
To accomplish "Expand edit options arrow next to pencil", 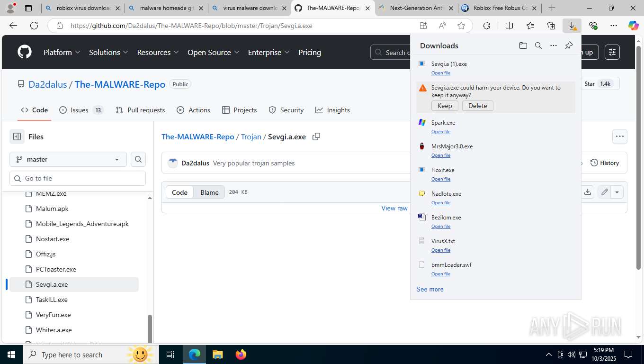I will click(617, 192).
